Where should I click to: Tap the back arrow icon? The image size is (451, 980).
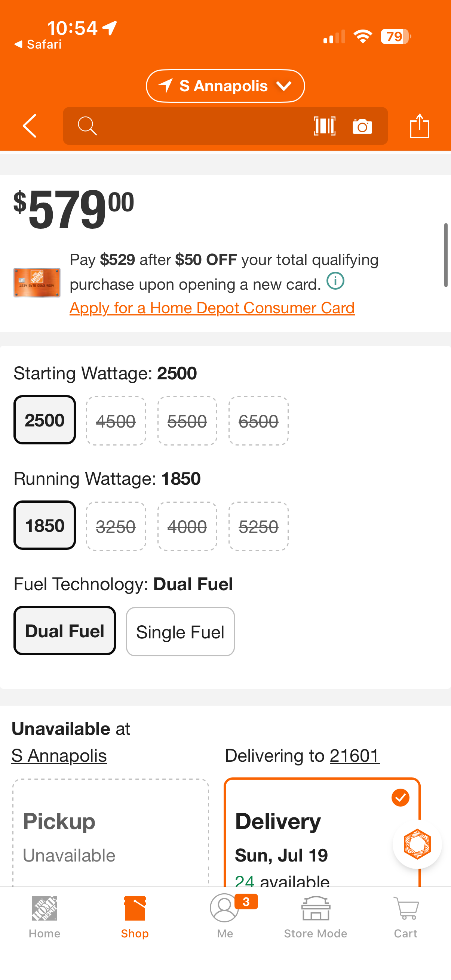click(30, 126)
